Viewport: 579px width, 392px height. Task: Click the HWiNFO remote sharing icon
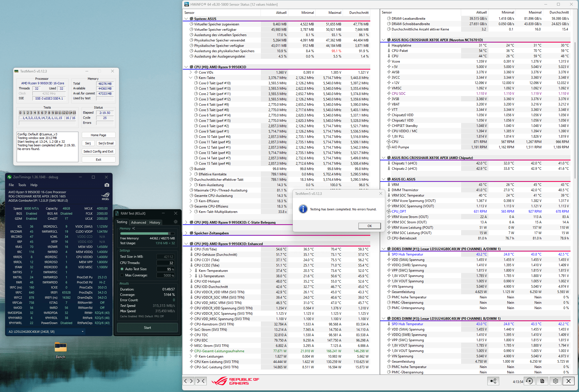(x=493, y=381)
